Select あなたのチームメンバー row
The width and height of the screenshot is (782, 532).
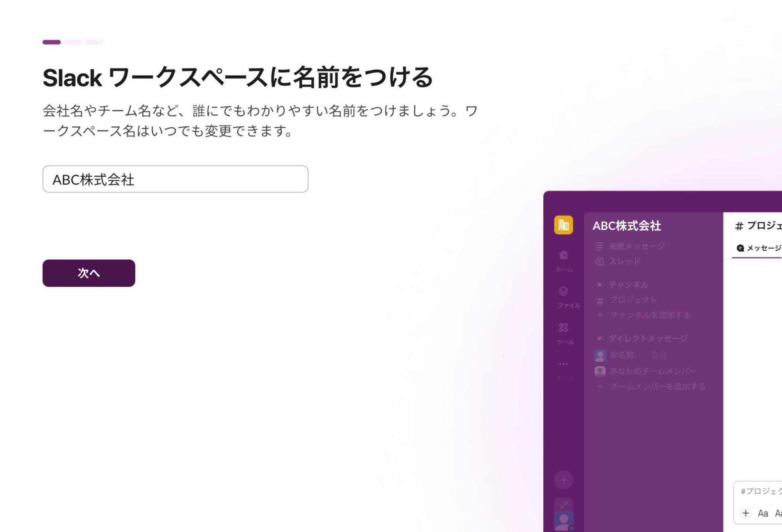click(645, 371)
